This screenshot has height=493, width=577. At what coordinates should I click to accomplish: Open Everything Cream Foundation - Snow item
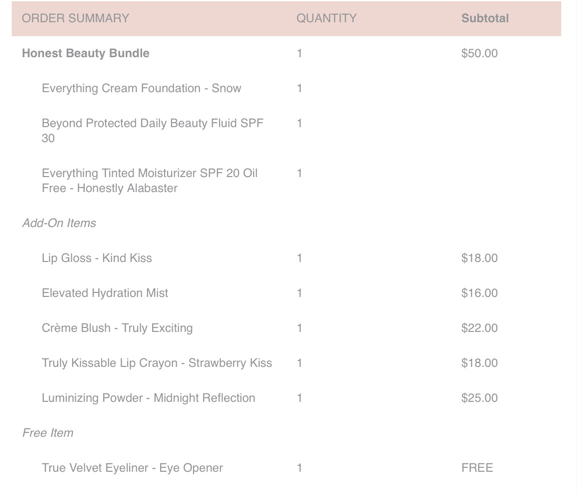coord(141,88)
